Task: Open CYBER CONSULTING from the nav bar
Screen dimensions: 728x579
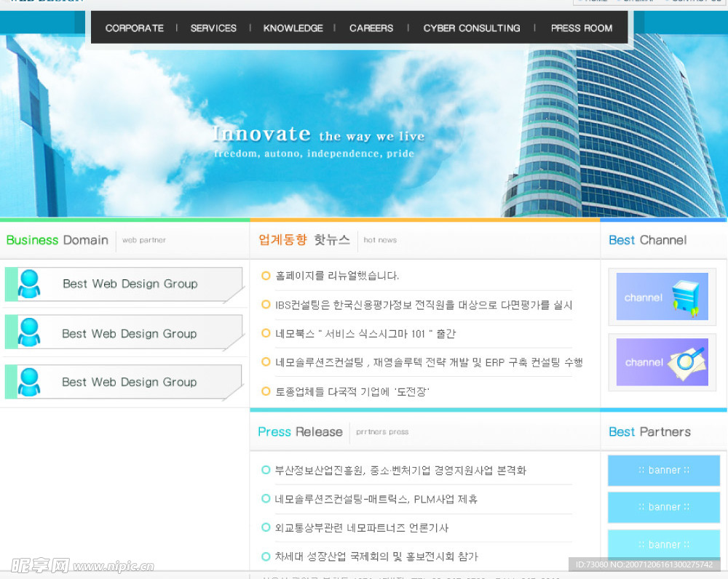Action: tap(471, 28)
